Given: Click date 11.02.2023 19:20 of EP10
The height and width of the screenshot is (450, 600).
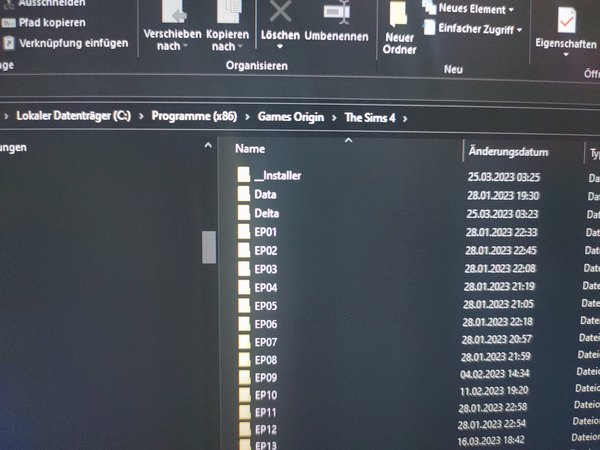Looking at the screenshot, I should tap(494, 391).
